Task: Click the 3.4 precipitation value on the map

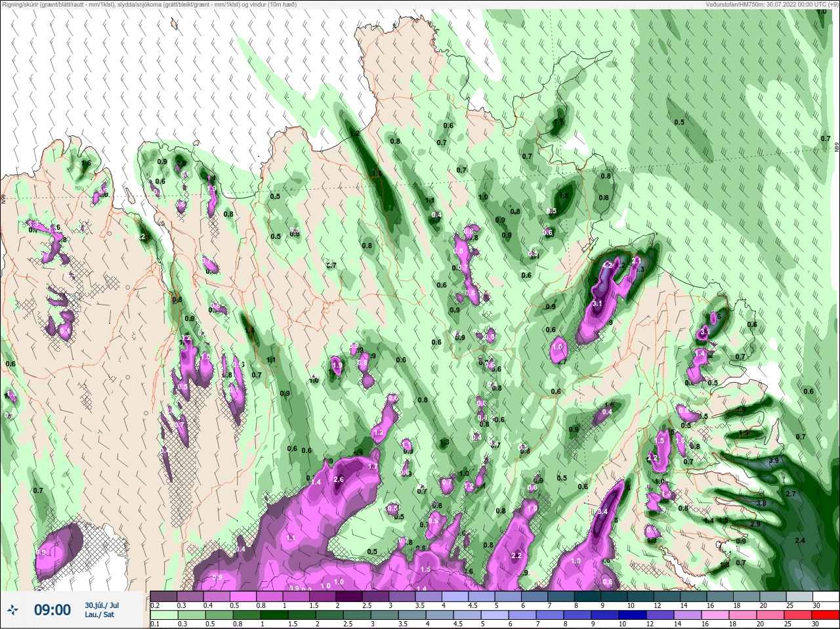Action: point(603,511)
